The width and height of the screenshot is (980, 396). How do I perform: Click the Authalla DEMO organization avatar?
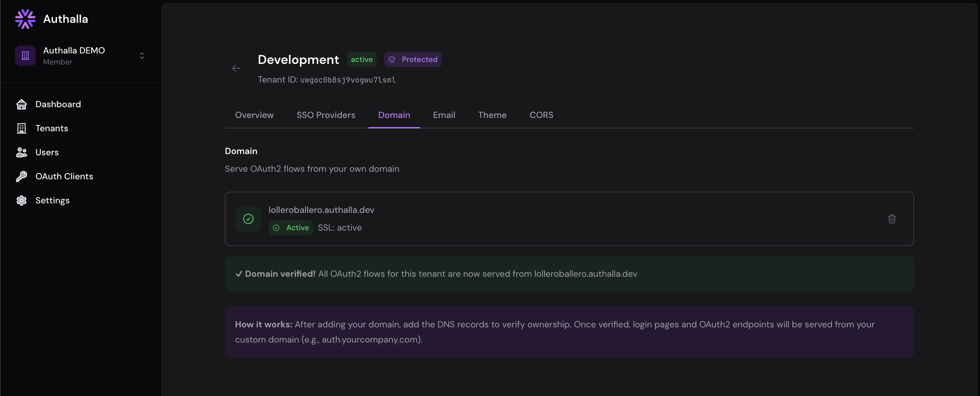pos(25,56)
